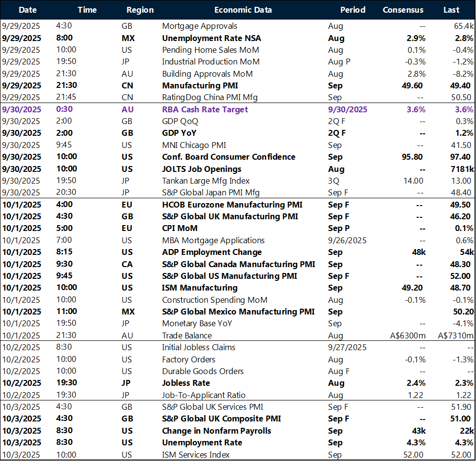Image resolution: width=476 pixels, height=461 pixels.
Task: Click the MNI Chicago PMI entry
Action: [194, 145]
